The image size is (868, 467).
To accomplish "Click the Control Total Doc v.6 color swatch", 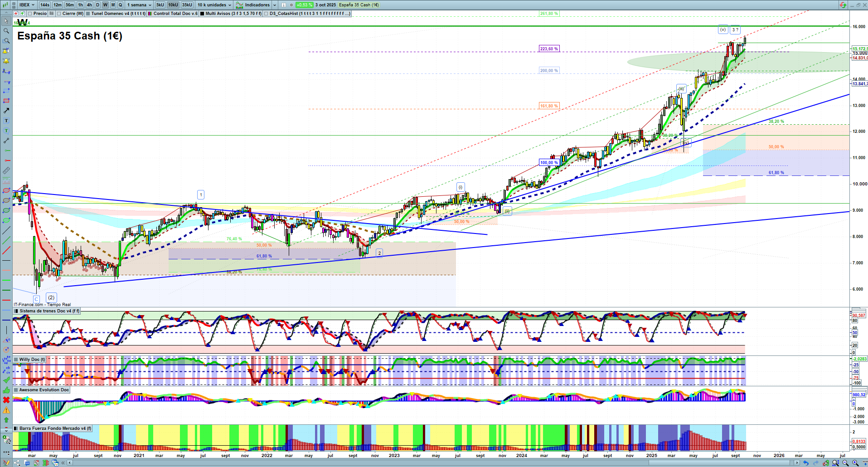I will [150, 14].
